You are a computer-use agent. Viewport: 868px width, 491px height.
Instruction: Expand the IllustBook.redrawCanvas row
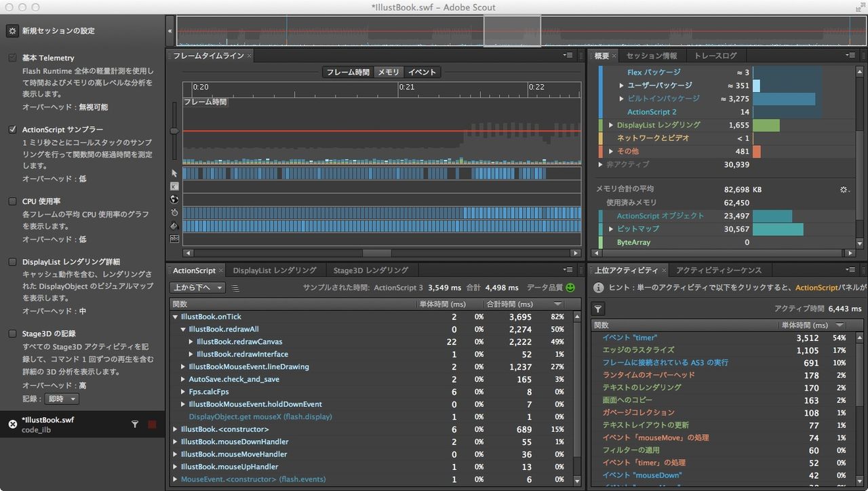(x=191, y=342)
